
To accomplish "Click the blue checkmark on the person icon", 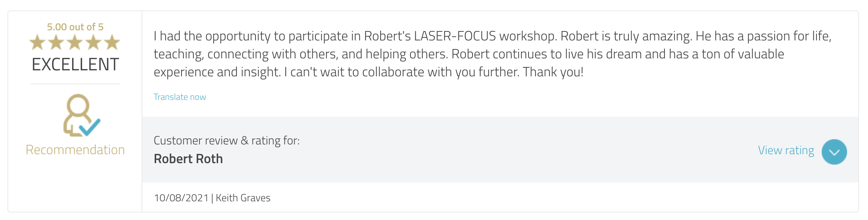I will point(90,127).
